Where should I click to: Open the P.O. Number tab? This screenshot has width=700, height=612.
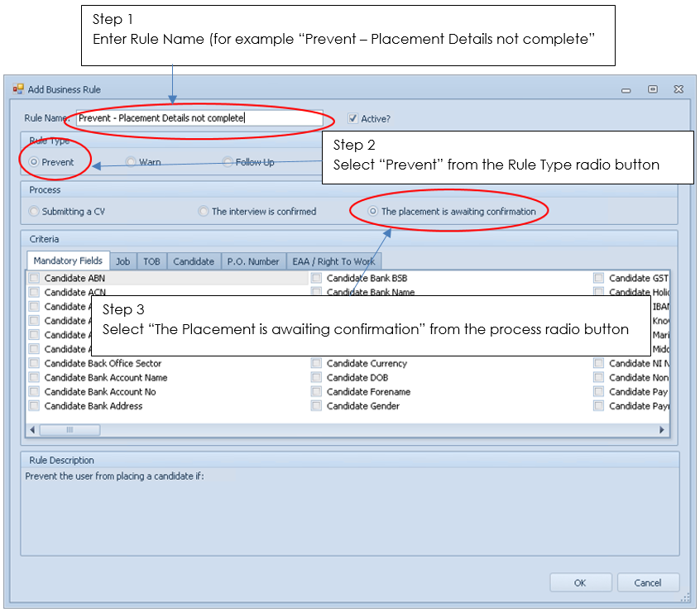252,261
